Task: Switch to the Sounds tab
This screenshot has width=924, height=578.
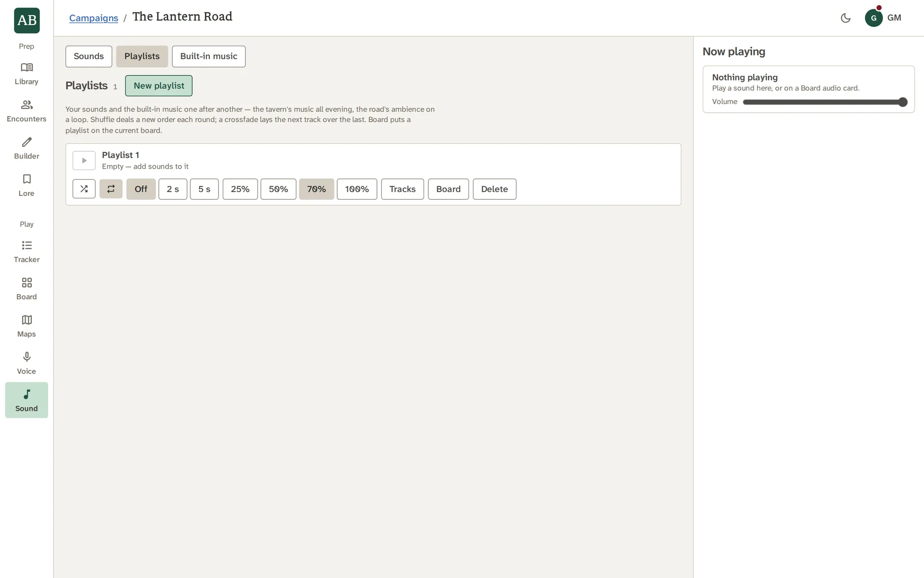Action: [89, 56]
